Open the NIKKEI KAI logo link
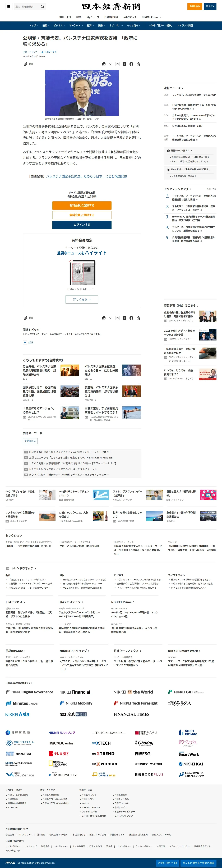This screenshot has width=222, height=868. click(x=191, y=764)
